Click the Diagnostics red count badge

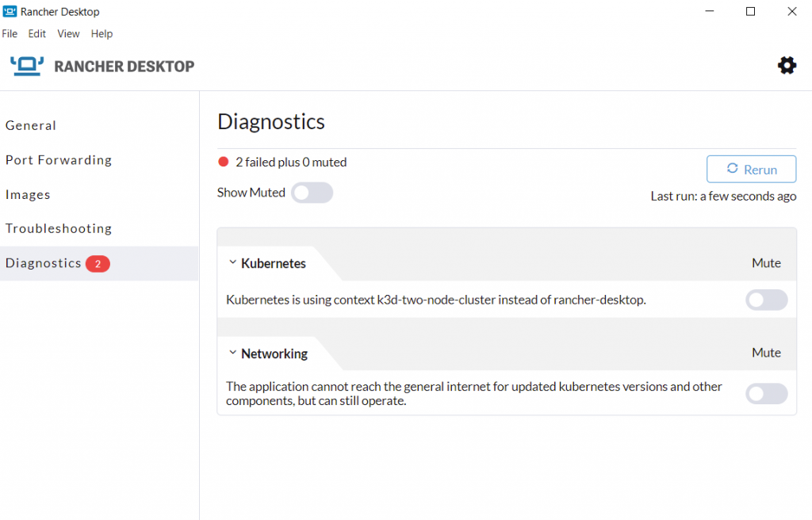[98, 264]
